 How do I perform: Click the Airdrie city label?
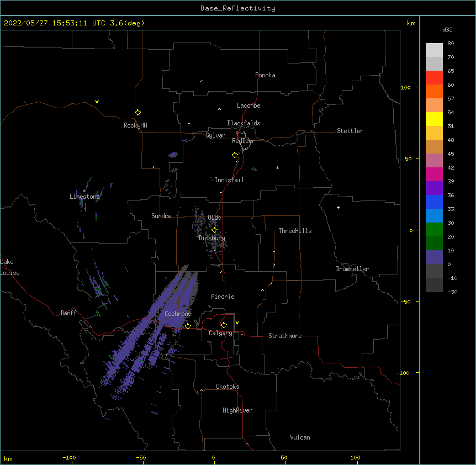tap(223, 297)
